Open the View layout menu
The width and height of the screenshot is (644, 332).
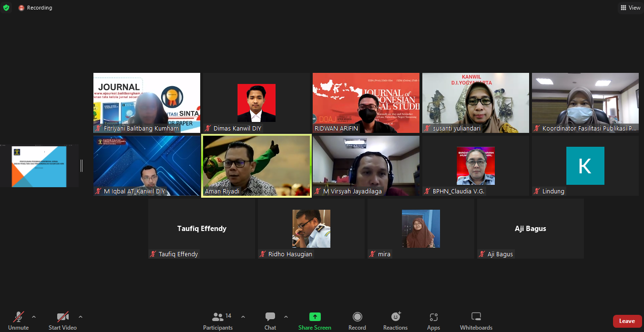(630, 8)
